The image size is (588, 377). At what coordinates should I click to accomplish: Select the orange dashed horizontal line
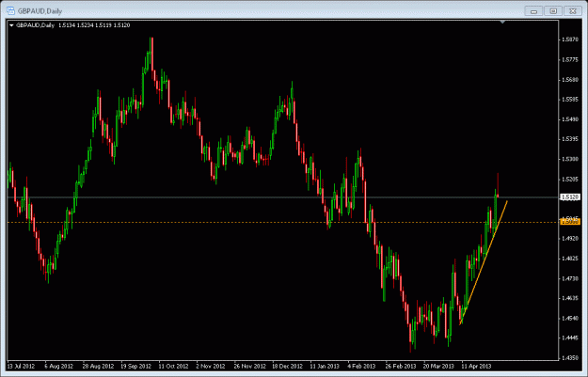pyautogui.click(x=283, y=222)
